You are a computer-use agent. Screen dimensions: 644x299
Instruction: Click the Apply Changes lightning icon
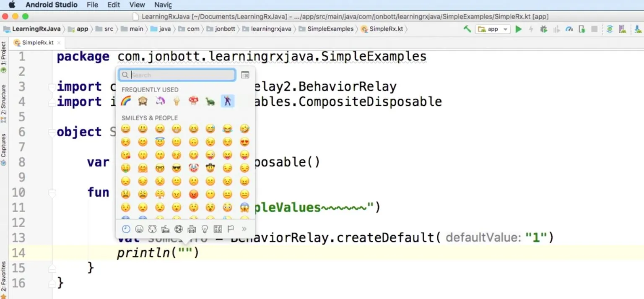point(531,29)
